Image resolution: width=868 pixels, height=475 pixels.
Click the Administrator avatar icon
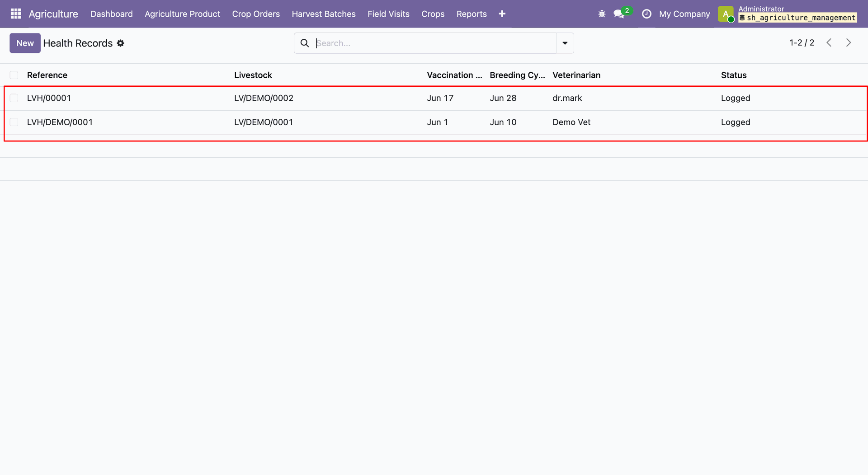tap(726, 14)
